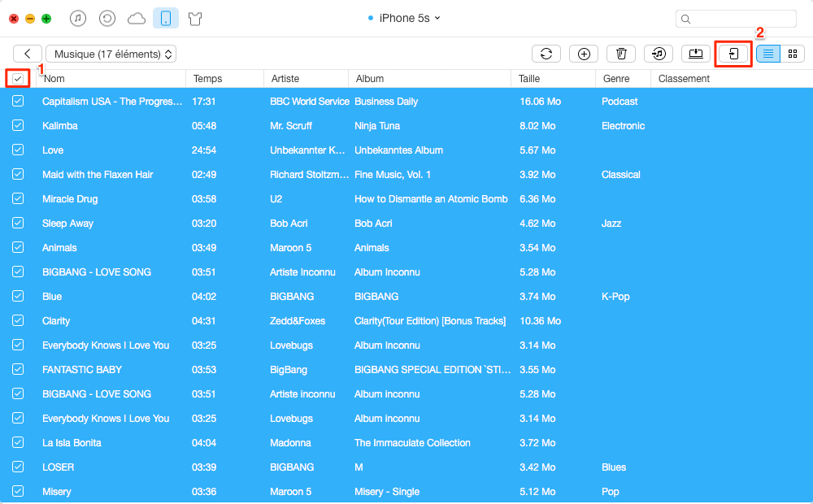Click the size 16.06 Mo

pyautogui.click(x=541, y=102)
